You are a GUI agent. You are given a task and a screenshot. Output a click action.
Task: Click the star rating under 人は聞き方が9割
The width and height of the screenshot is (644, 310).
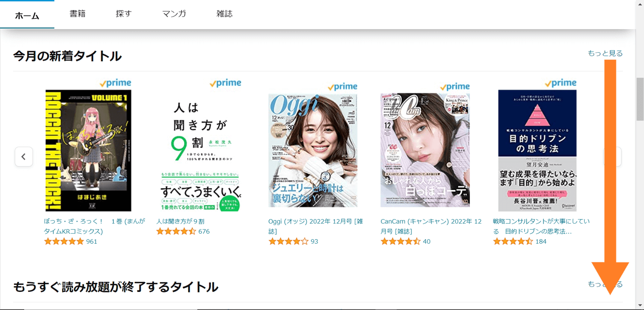coord(176,232)
